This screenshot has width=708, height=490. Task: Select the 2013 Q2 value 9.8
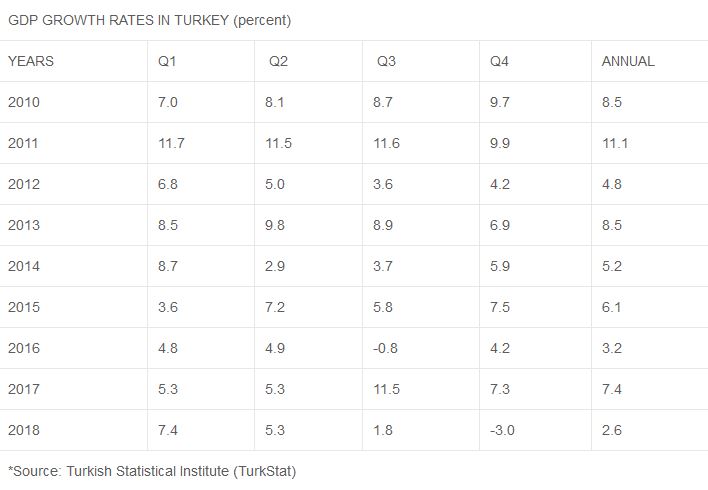[275, 225]
